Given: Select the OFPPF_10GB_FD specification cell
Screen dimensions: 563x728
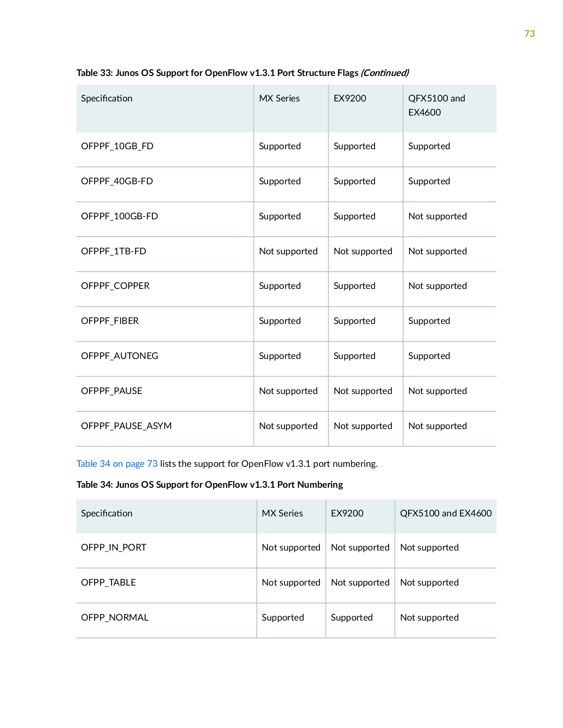Looking at the screenshot, I should click(117, 146).
